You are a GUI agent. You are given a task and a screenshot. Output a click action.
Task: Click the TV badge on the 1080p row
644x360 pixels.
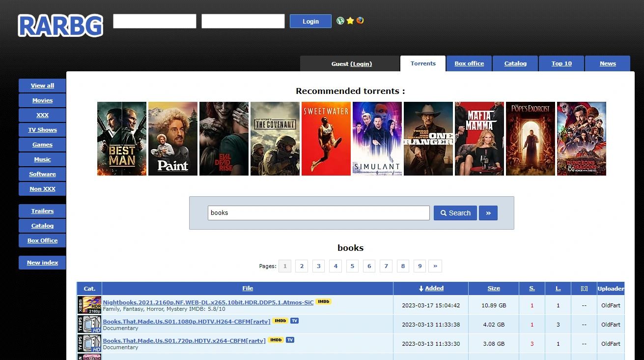point(294,321)
